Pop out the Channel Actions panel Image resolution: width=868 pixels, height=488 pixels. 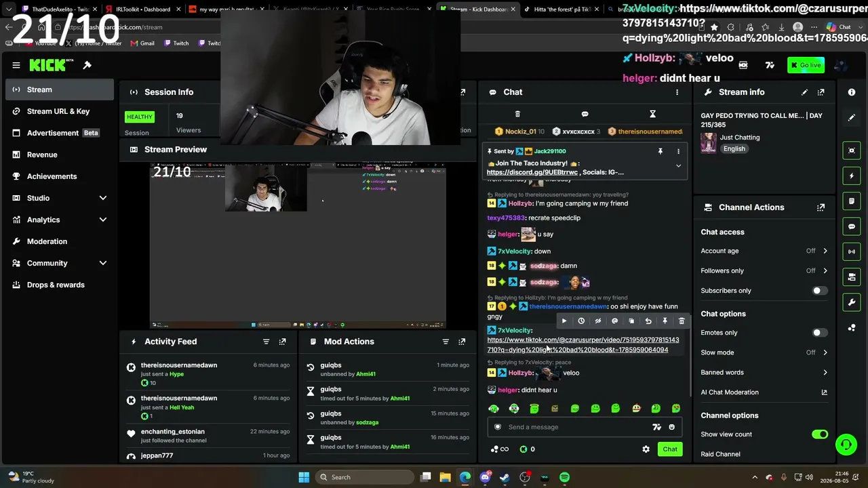point(821,207)
